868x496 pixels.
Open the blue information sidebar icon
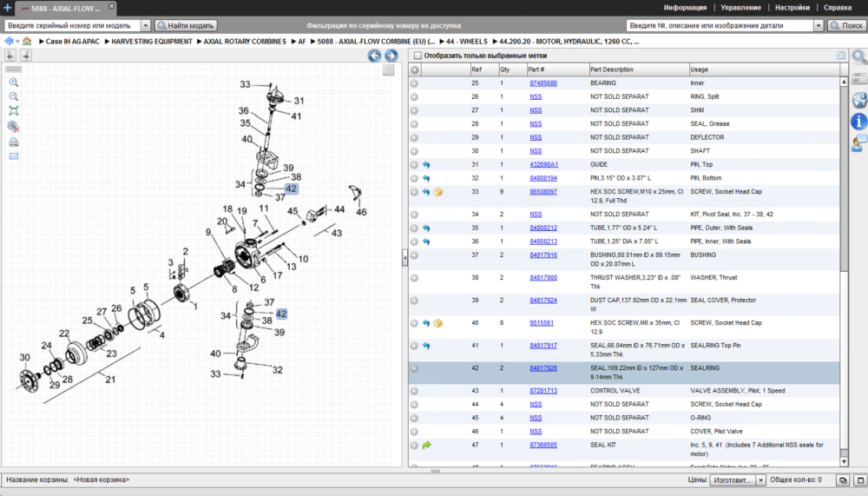tap(859, 122)
